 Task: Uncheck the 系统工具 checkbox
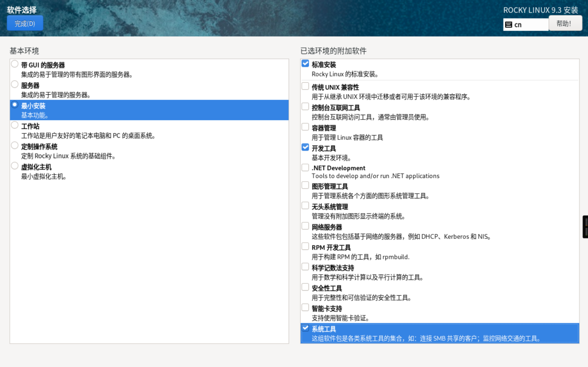pos(305,328)
